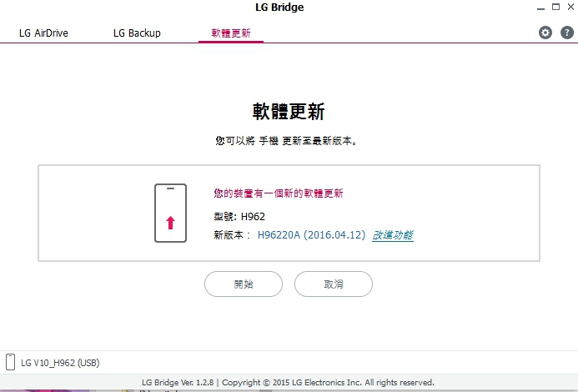
Task: Click the connected device phone icon in status bar
Action: click(x=11, y=362)
